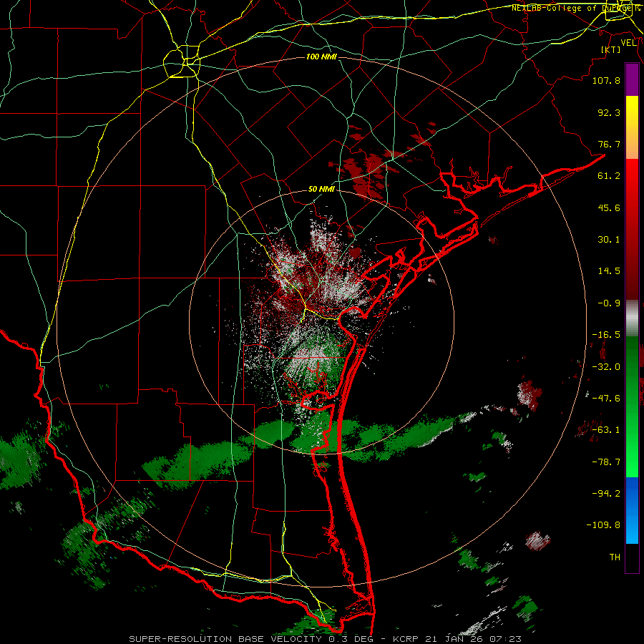This screenshot has width=644, height=644.
Task: Click the VEL legend title
Action: pyautogui.click(x=628, y=42)
